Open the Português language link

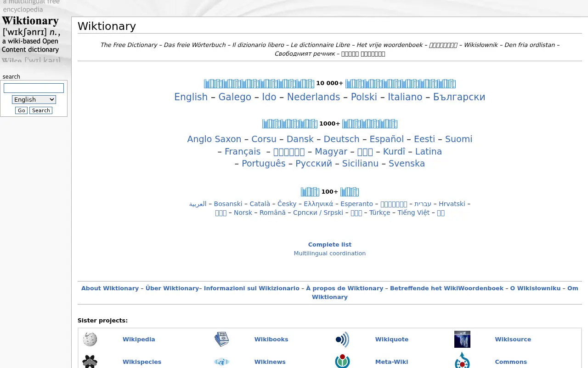click(x=264, y=163)
